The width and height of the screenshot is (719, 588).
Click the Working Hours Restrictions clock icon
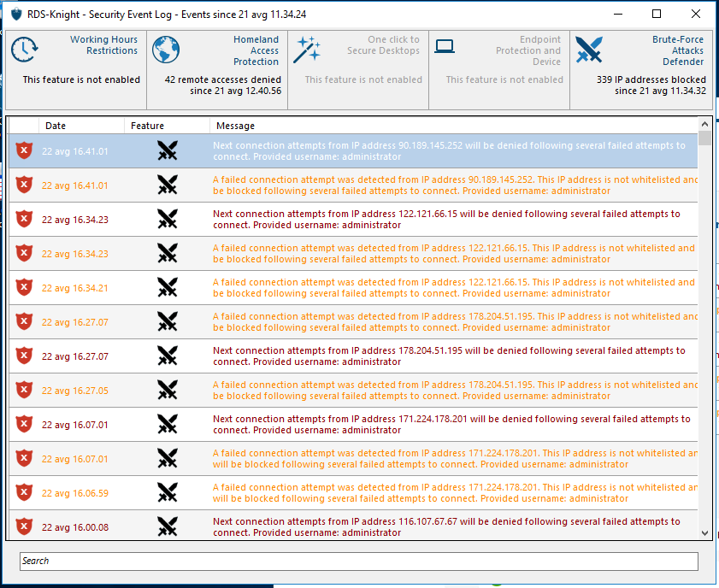[x=25, y=50]
